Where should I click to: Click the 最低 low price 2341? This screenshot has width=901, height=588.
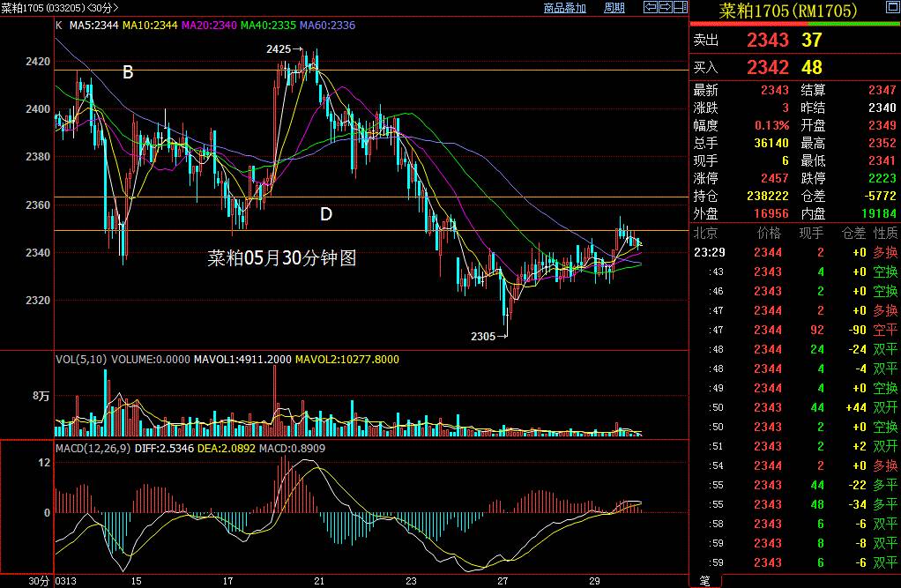(882, 161)
